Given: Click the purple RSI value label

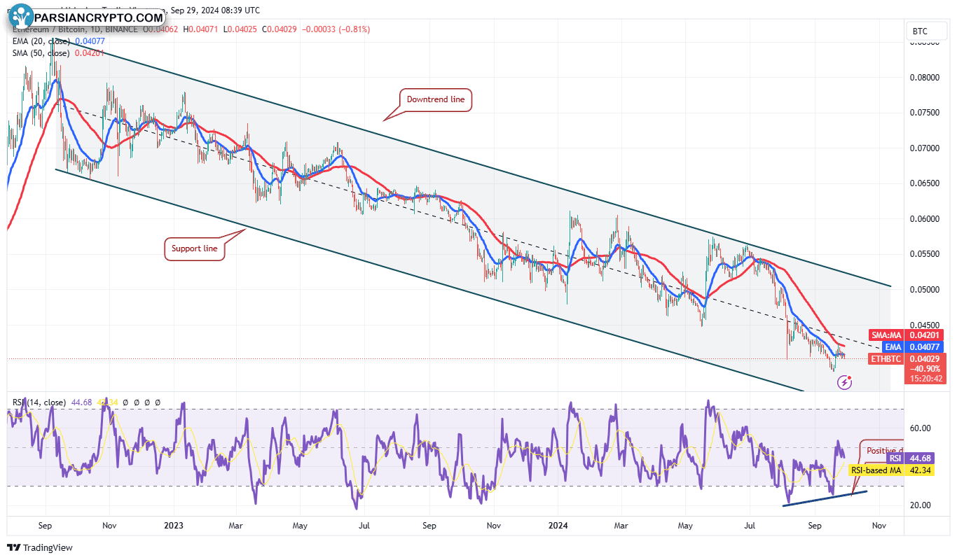Looking at the screenshot, I should click(915, 458).
